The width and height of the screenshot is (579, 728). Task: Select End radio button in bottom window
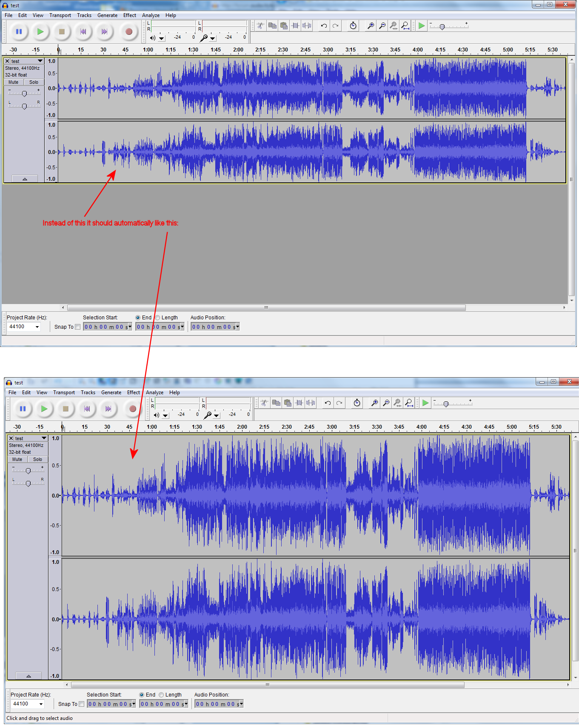tap(142, 695)
